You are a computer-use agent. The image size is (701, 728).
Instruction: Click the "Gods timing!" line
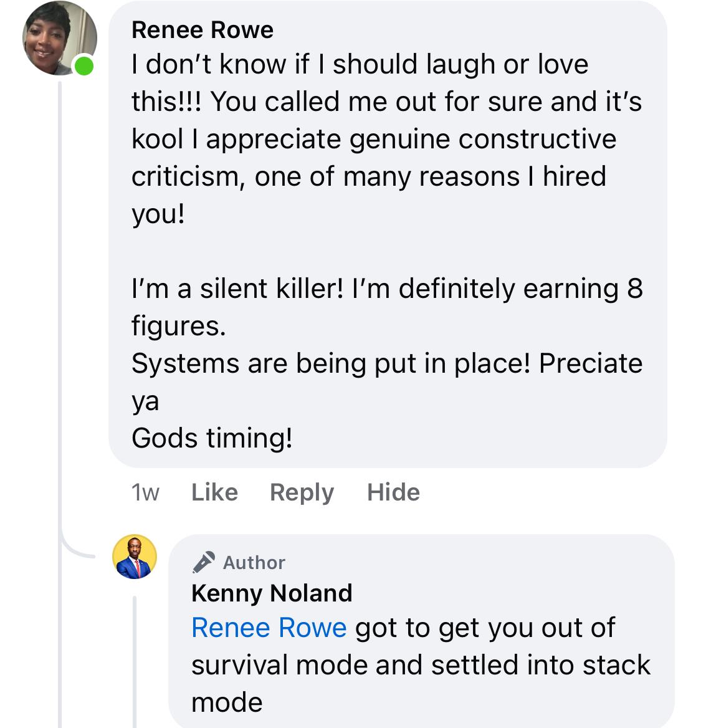[x=212, y=438]
